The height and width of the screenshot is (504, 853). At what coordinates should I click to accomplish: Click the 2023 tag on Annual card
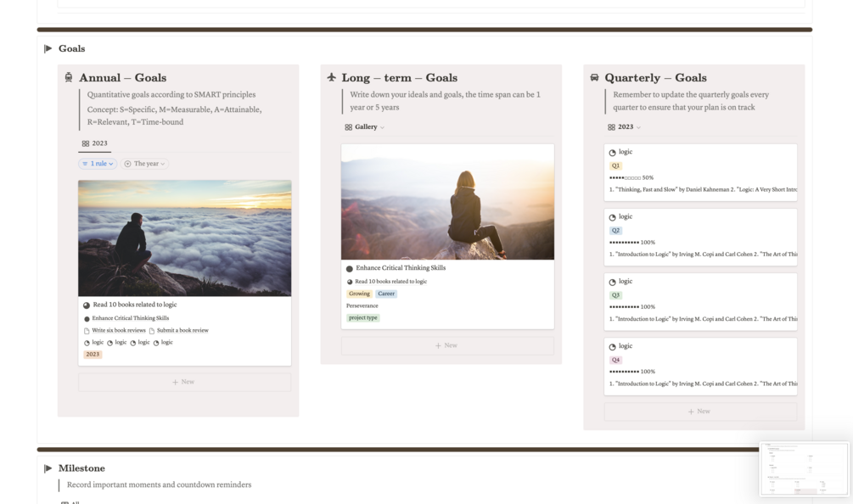point(93,355)
